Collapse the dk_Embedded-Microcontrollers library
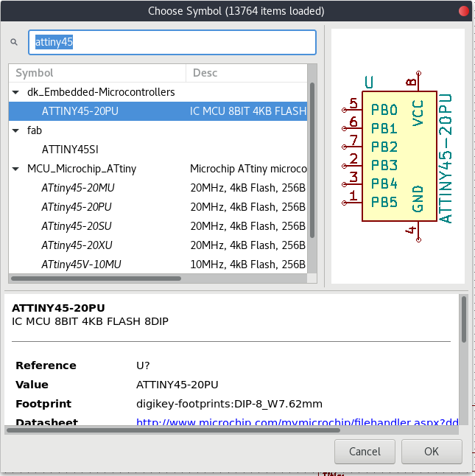This screenshot has width=475, height=476. click(15, 92)
